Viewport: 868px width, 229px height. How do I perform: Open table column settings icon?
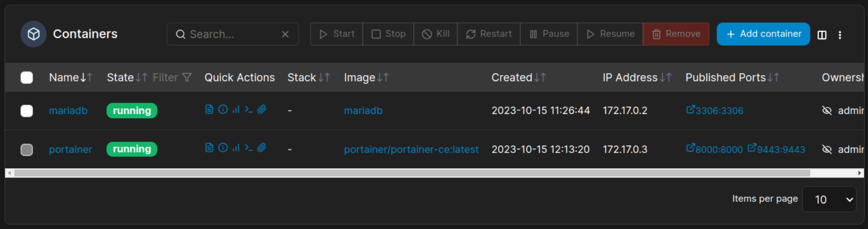(822, 35)
